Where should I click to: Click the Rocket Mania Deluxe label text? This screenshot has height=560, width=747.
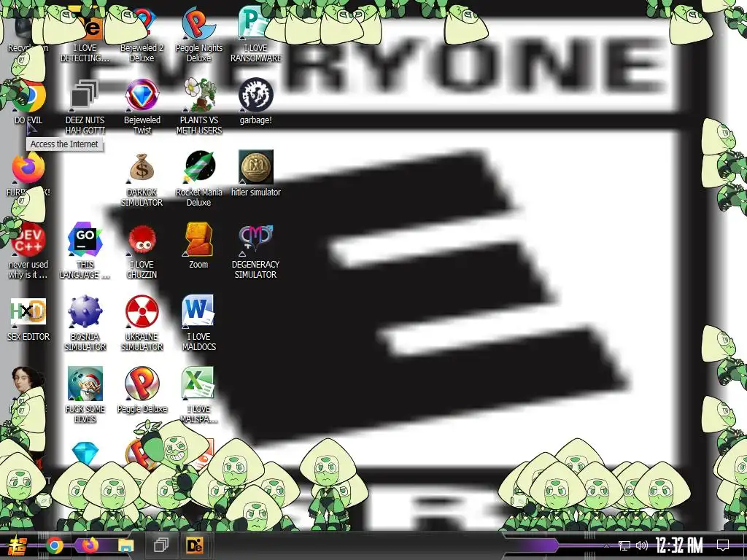pos(198,197)
